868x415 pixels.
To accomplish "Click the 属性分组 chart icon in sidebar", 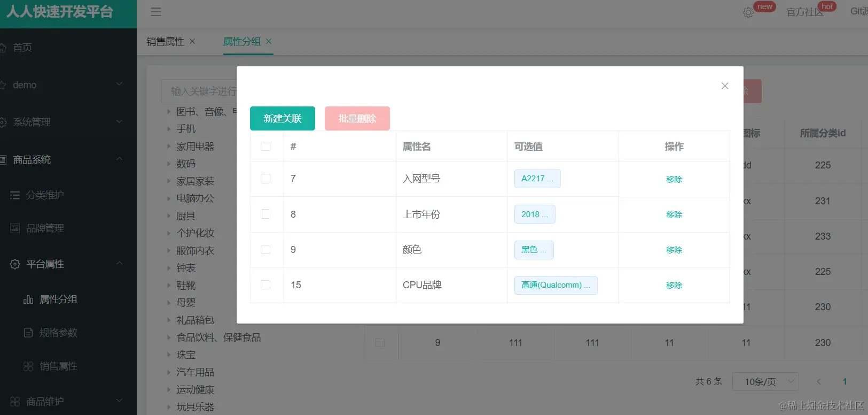I will click(x=28, y=299).
